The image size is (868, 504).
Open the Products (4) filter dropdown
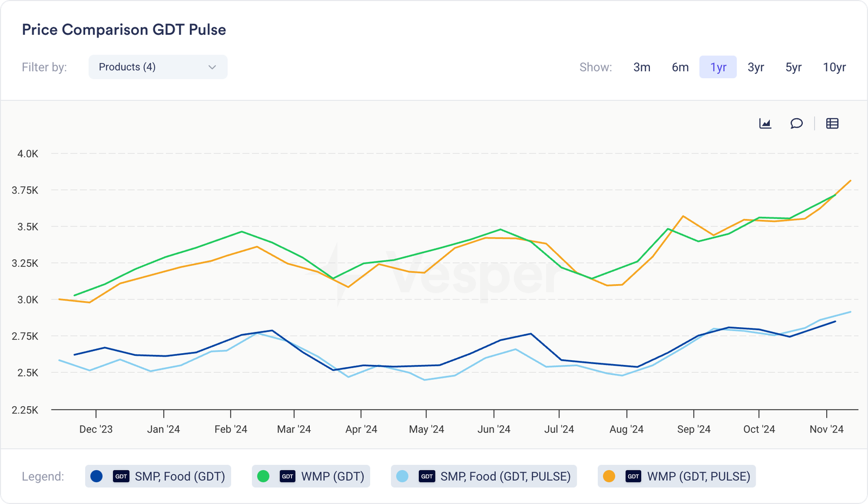tap(157, 67)
